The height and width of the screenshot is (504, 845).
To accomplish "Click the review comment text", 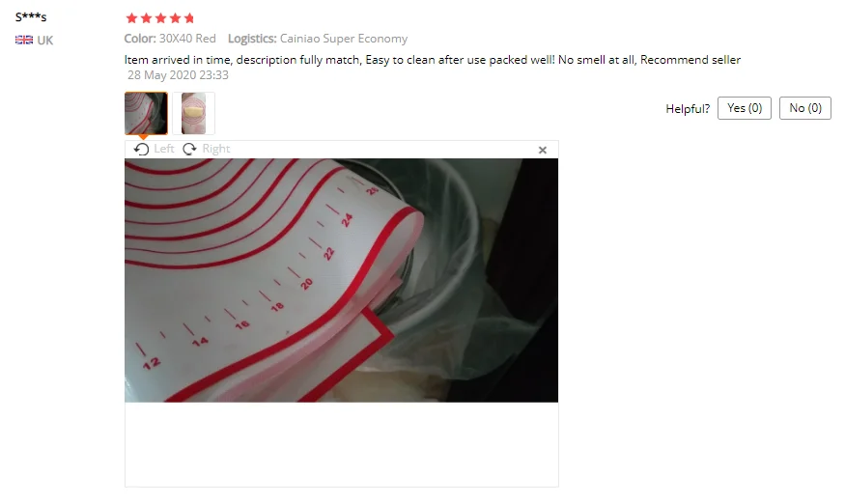I will [x=433, y=60].
